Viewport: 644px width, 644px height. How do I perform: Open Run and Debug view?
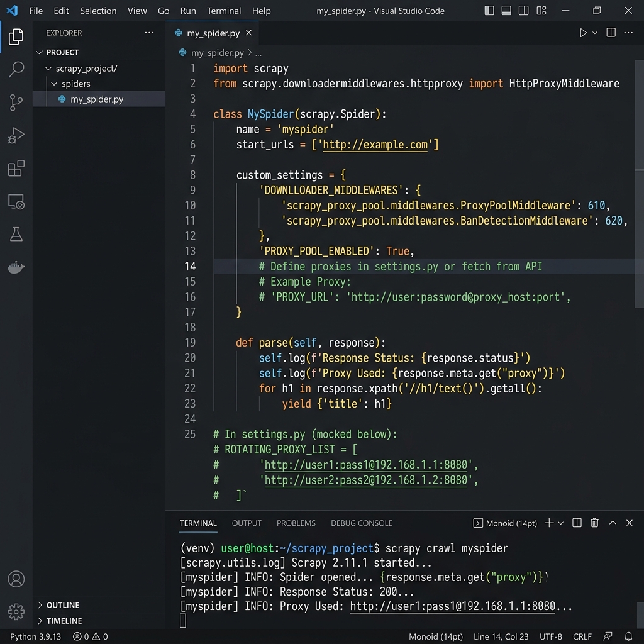(x=16, y=135)
